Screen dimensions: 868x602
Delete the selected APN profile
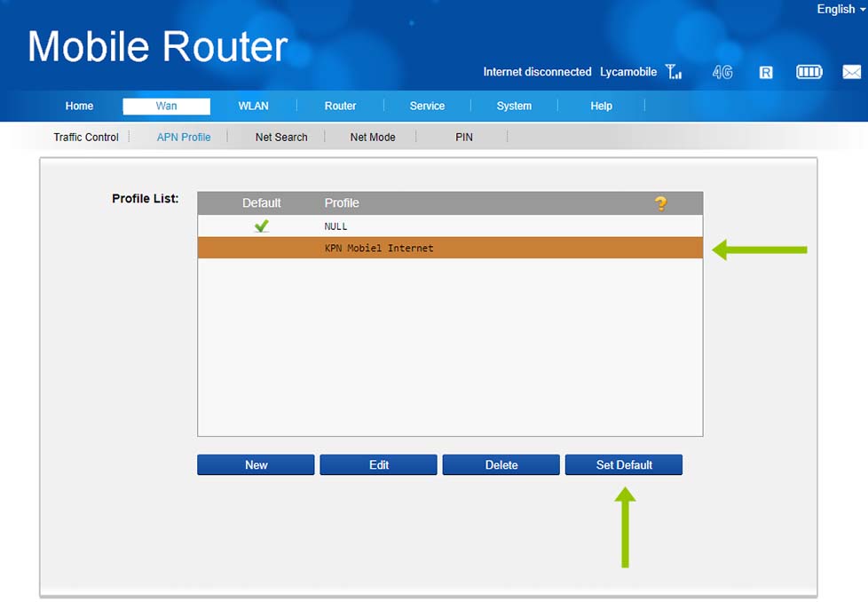(501, 464)
